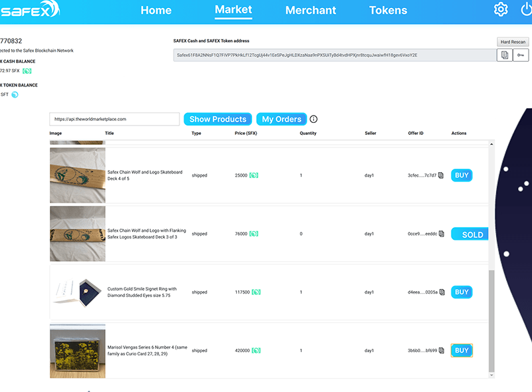This screenshot has width=532, height=392.
Task: Switch to the Merchant tab
Action: [x=311, y=10]
